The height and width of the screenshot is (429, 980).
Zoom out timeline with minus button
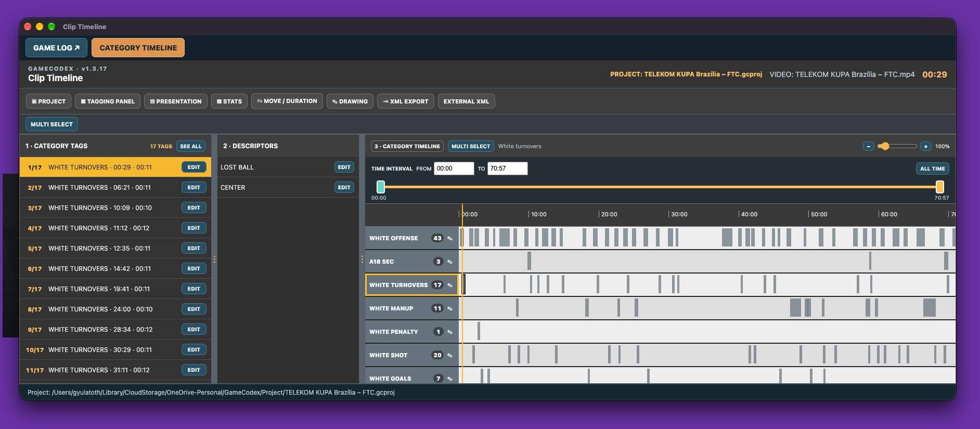pos(868,146)
